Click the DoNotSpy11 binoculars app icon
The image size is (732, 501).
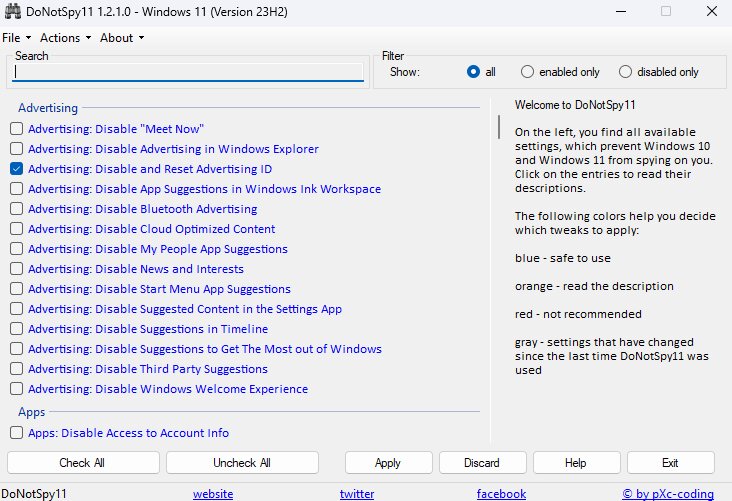(11, 11)
